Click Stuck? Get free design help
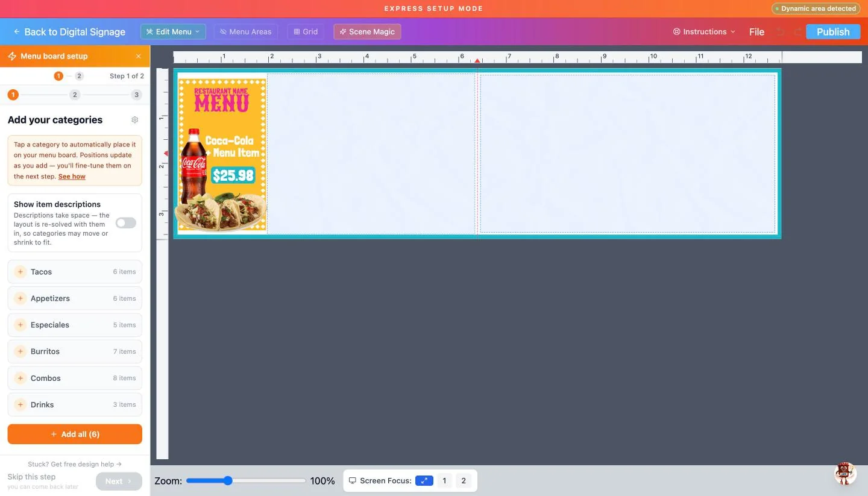Screen dimensions: 868x496 tap(75, 464)
